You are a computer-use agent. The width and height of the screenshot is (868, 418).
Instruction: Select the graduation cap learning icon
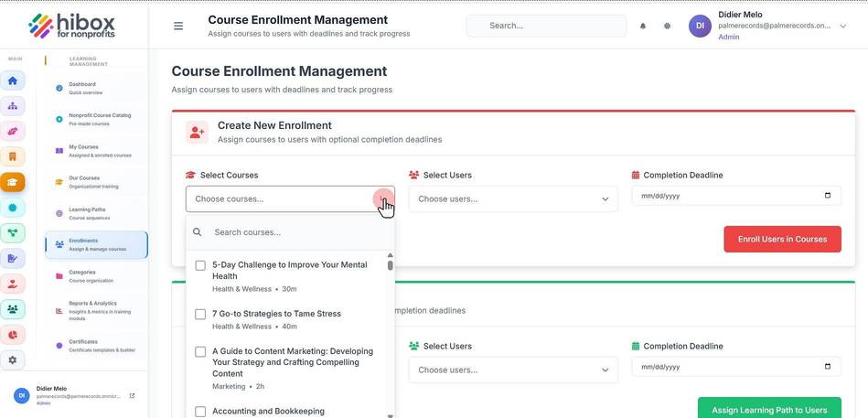[x=12, y=182]
